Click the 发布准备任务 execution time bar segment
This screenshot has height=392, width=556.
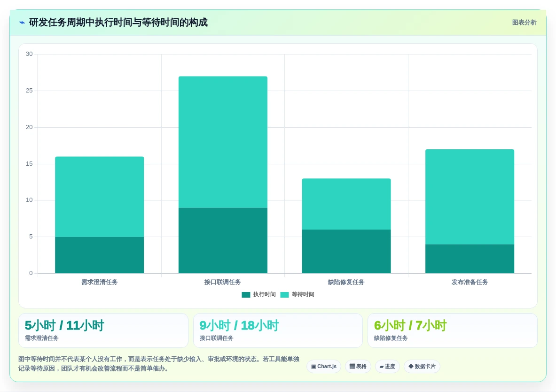[470, 259]
